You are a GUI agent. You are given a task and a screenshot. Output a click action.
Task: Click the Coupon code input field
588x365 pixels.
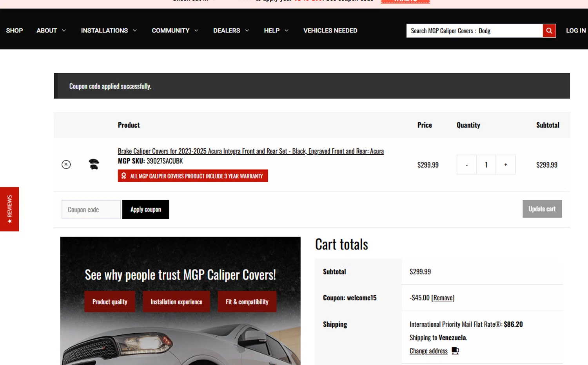click(91, 210)
